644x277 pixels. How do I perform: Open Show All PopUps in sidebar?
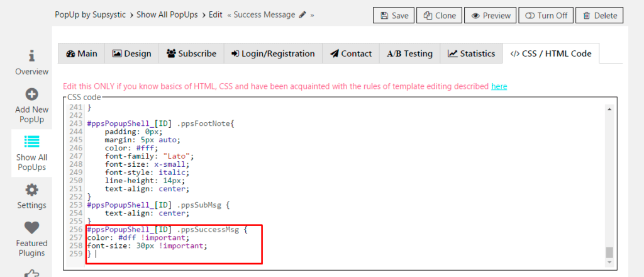(x=31, y=154)
